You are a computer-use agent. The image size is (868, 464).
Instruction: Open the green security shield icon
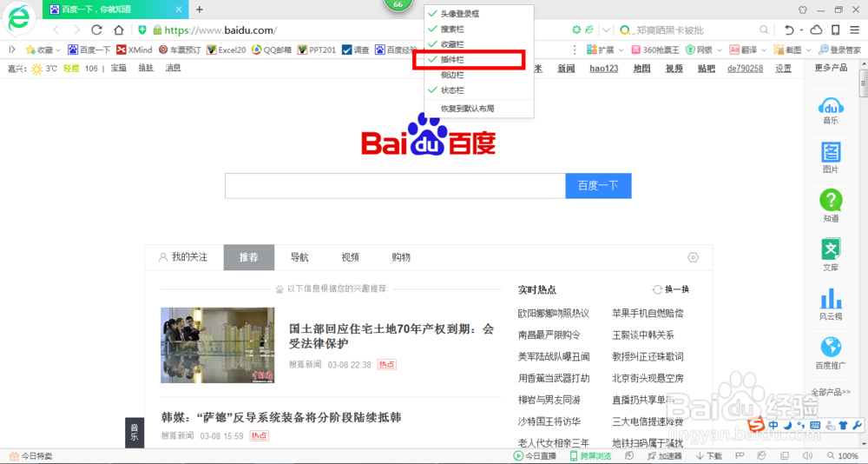point(142,30)
